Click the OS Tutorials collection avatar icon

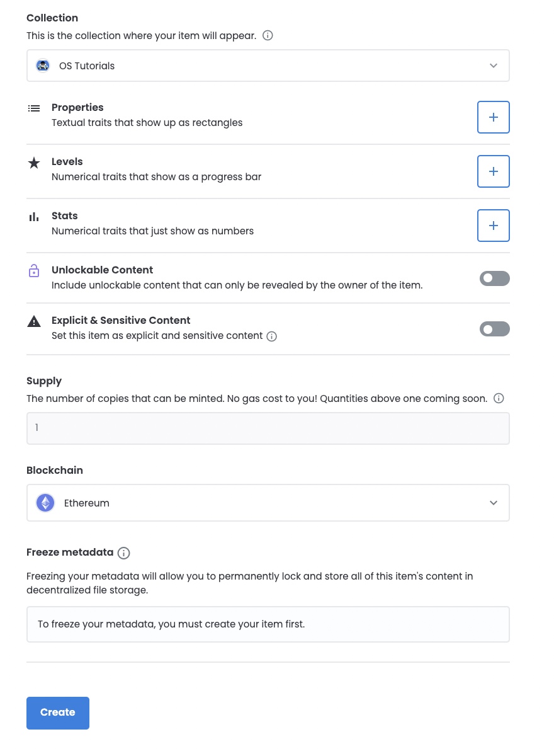[x=43, y=66]
